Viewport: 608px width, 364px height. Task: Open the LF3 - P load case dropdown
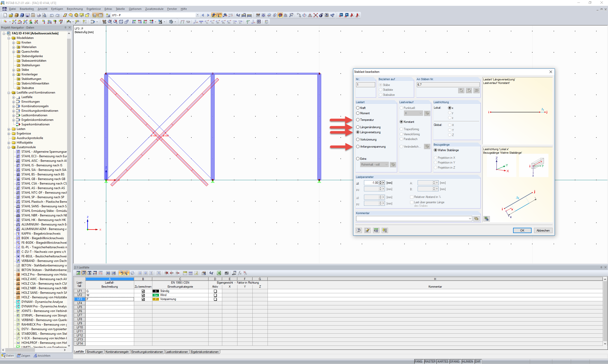(x=197, y=15)
